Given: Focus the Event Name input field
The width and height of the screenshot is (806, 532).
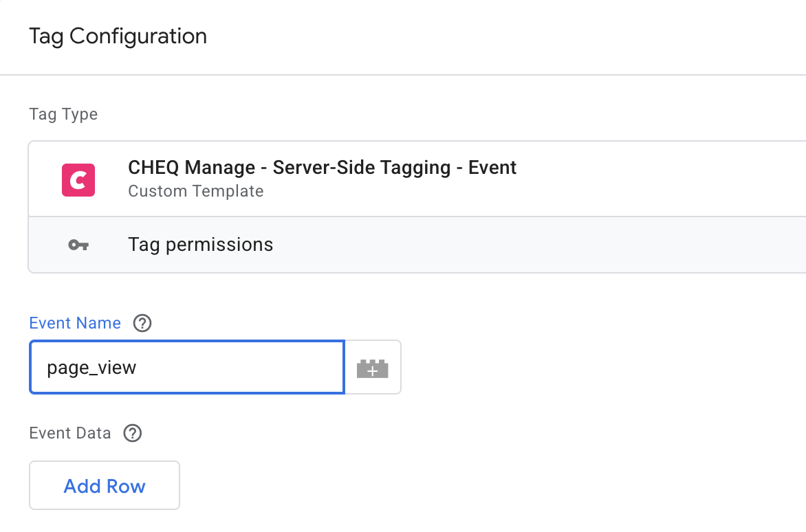Looking at the screenshot, I should tap(186, 367).
